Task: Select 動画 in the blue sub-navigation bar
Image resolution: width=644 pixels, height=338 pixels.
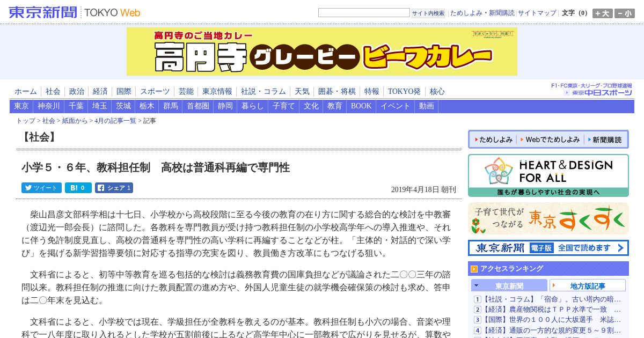Action: 426,106
